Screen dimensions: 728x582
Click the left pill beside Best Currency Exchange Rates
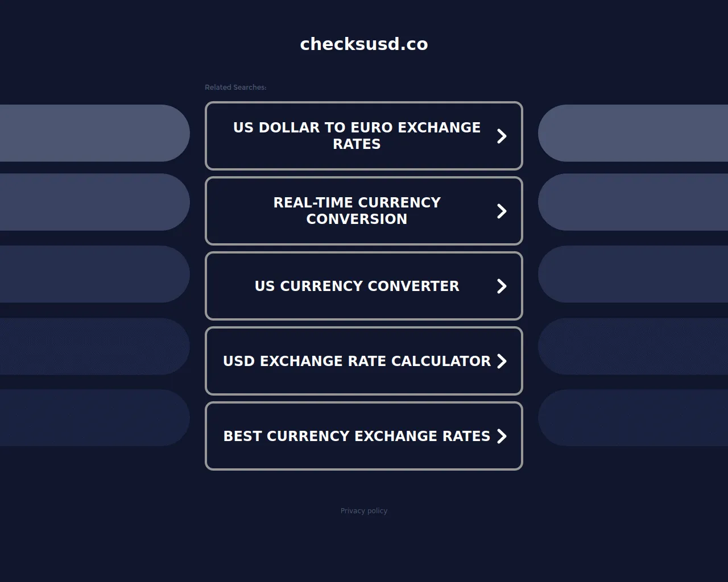[x=94, y=418]
